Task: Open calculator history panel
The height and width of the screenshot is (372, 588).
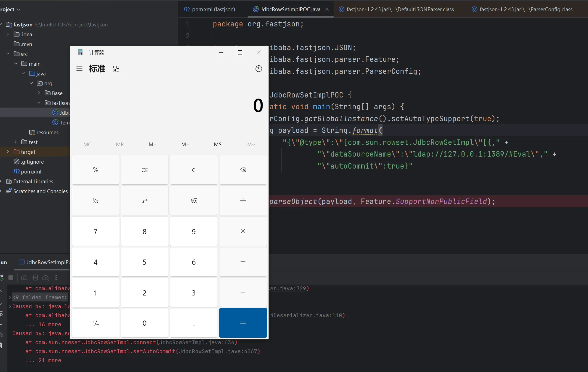Action: click(258, 69)
